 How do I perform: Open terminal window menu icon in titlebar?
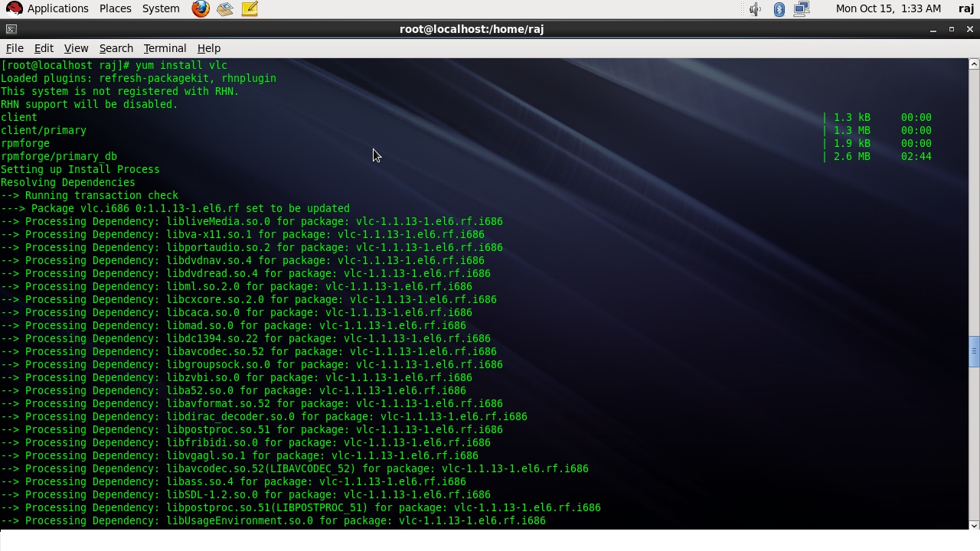(x=11, y=29)
